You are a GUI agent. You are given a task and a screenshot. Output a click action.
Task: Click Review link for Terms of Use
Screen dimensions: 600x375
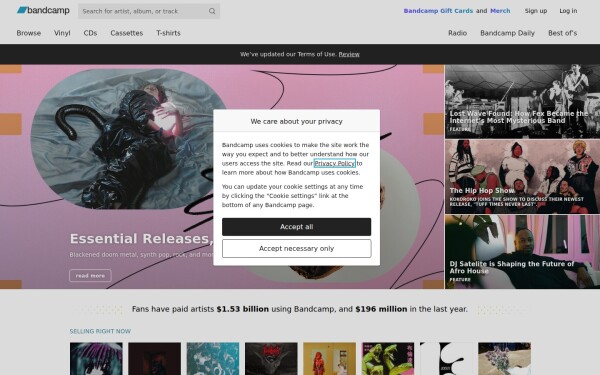coord(349,54)
